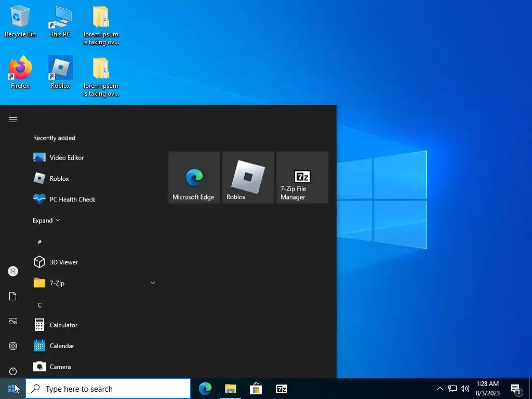Select the Firefox desktop shortcut
Image resolution: width=532 pixels, height=399 pixels.
pyautogui.click(x=20, y=72)
